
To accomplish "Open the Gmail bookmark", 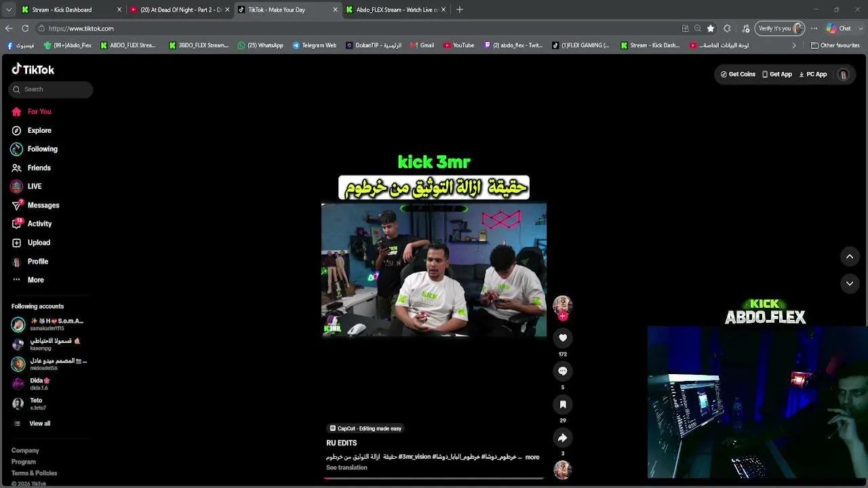I will tap(422, 45).
